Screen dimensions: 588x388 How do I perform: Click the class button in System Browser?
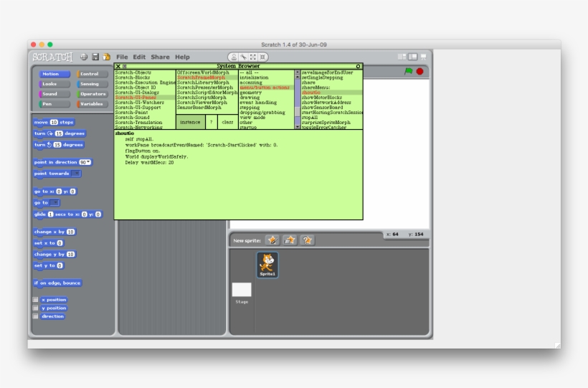227,123
